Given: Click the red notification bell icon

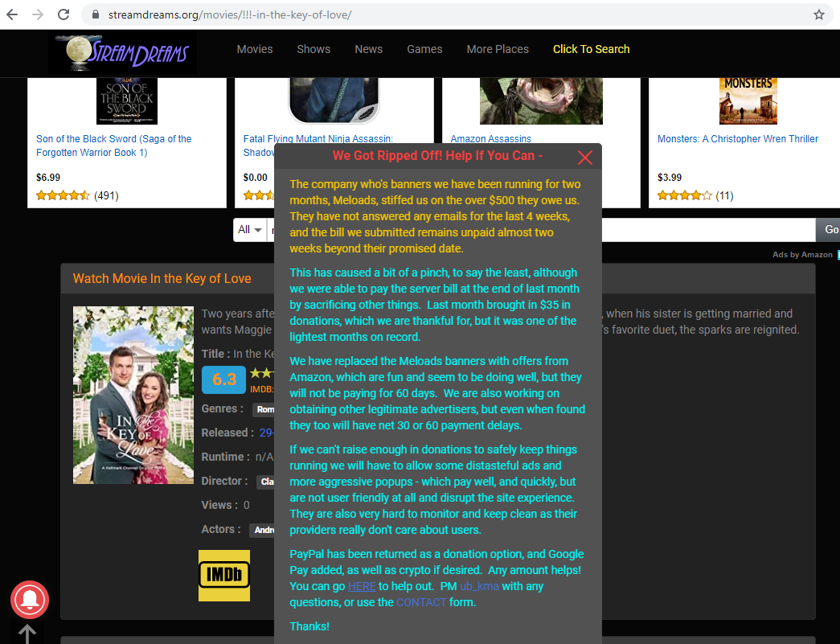Looking at the screenshot, I should pos(30,600).
